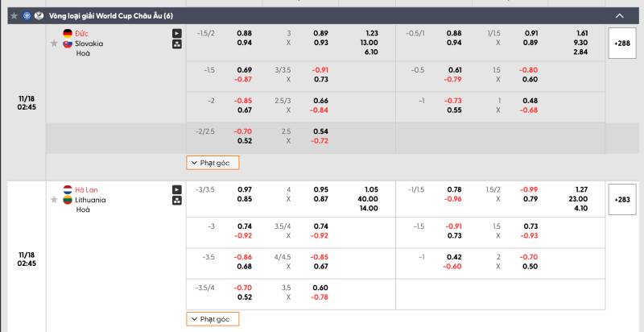Screen dimensions: 644x332
Task: Click the soccer ball icon in league header
Action: point(39,15)
